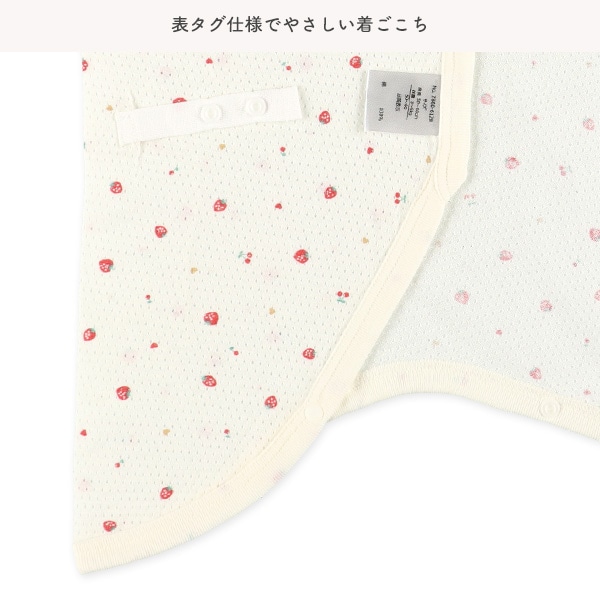Click the No. line on the gray tag
Screen dimensions: 600x600
(x=432, y=103)
